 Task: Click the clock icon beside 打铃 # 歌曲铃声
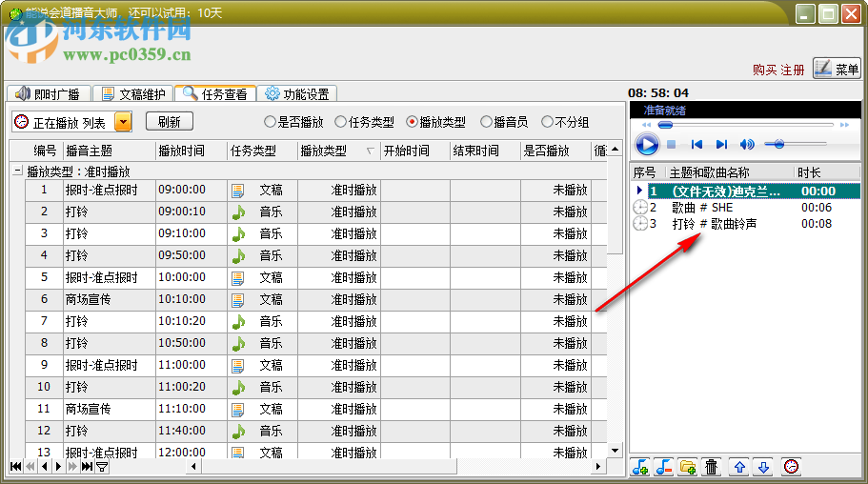pos(640,224)
